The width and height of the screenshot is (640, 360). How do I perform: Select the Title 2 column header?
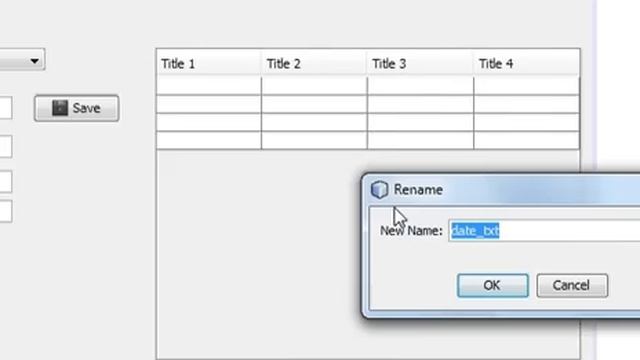(314, 63)
